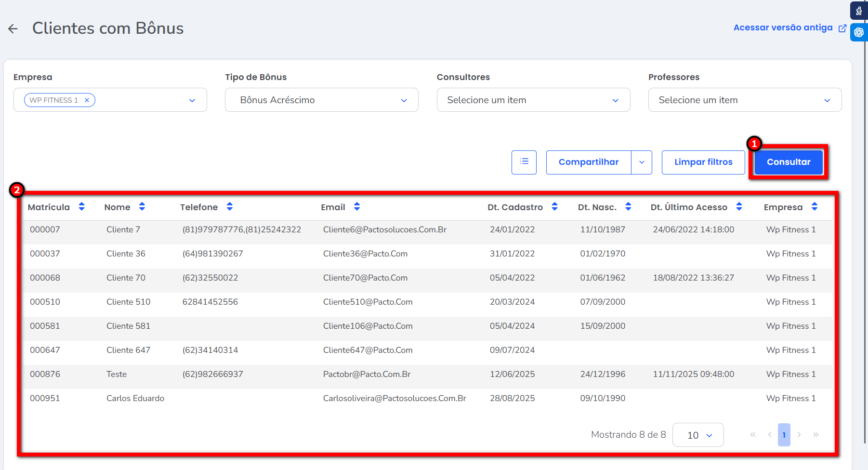Screen dimensions: 868x470
Task: Open the column list view icon button
Action: [524, 162]
